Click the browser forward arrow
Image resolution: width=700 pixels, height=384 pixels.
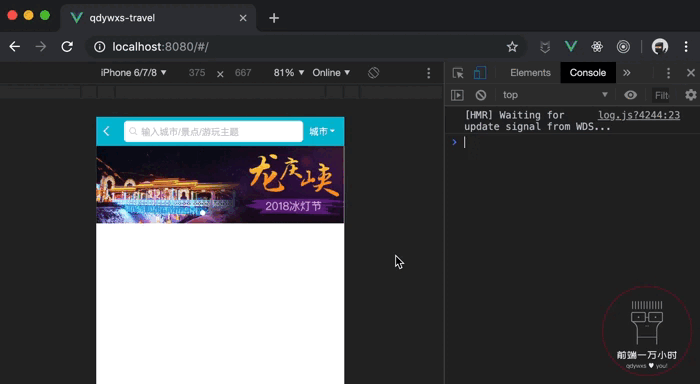(41, 46)
